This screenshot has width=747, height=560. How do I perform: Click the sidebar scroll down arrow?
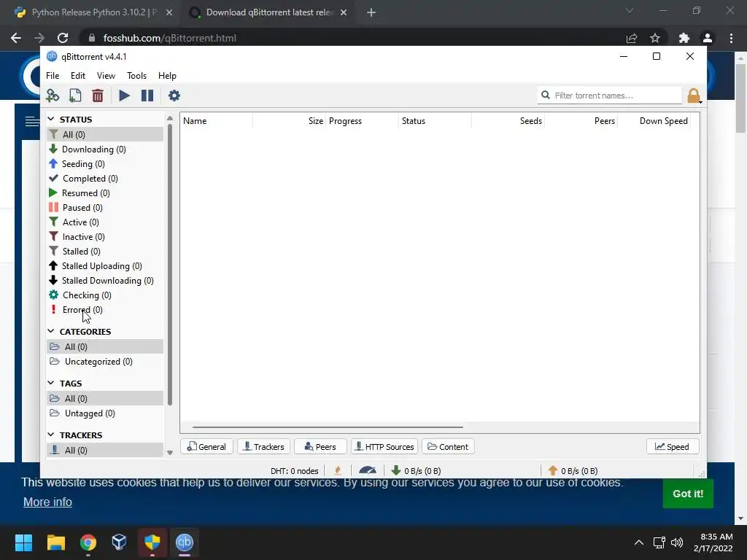coord(169,452)
